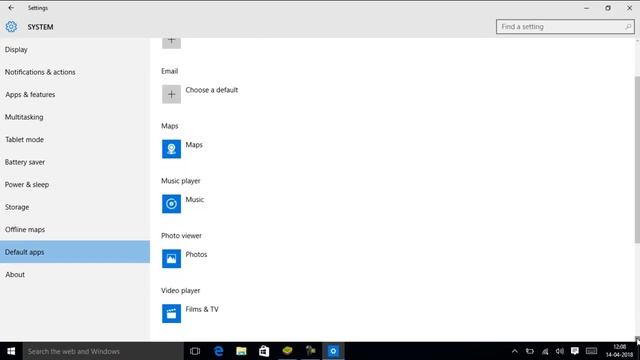Launch Microsoft Edge from the taskbar

click(218, 351)
